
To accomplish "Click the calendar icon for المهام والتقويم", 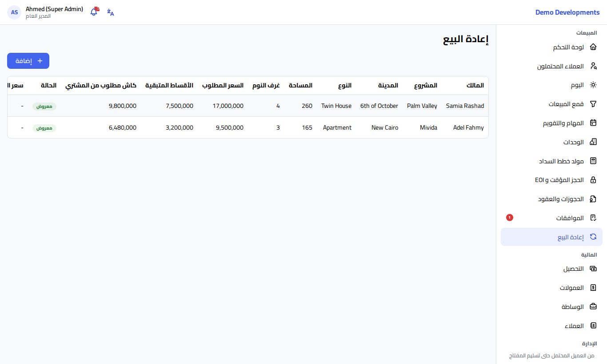I will (593, 123).
